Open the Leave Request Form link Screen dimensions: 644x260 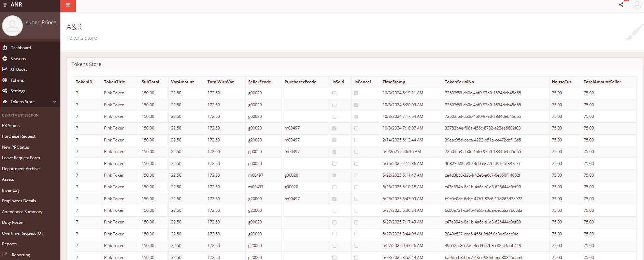[x=21, y=158]
